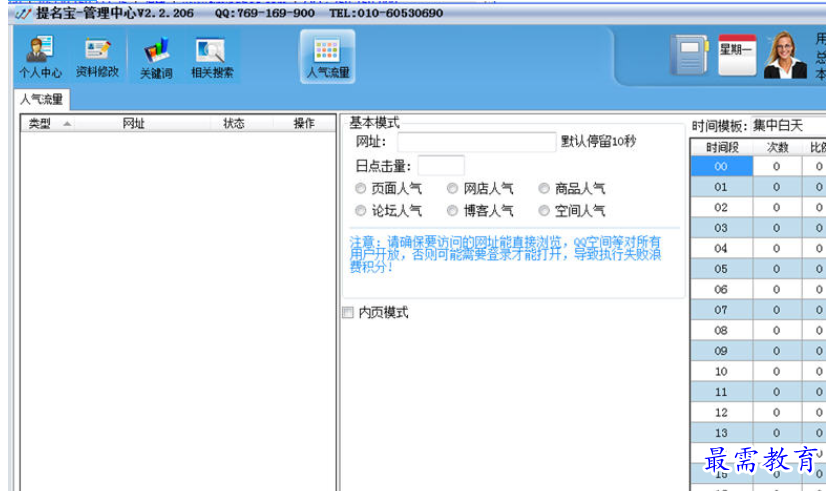Select time slot row 10
Image resolution: width=826 pixels, height=491 pixels.
pyautogui.click(x=721, y=371)
